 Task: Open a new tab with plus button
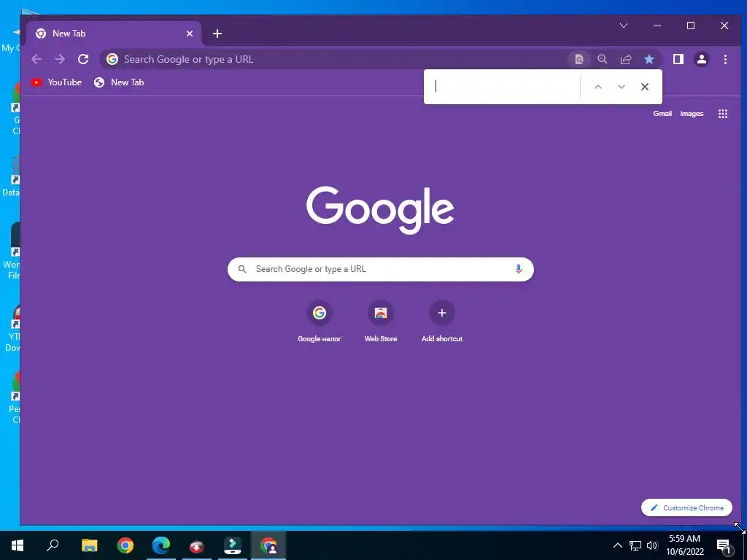click(217, 34)
